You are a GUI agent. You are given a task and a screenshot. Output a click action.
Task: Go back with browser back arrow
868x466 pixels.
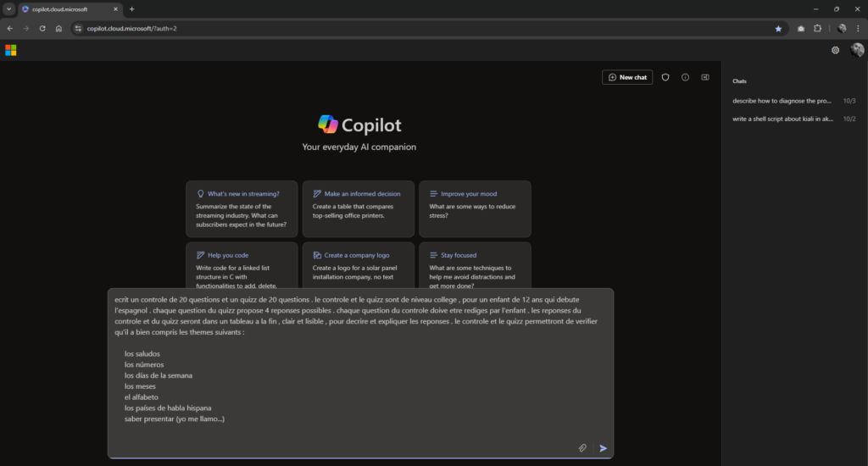coord(10,28)
